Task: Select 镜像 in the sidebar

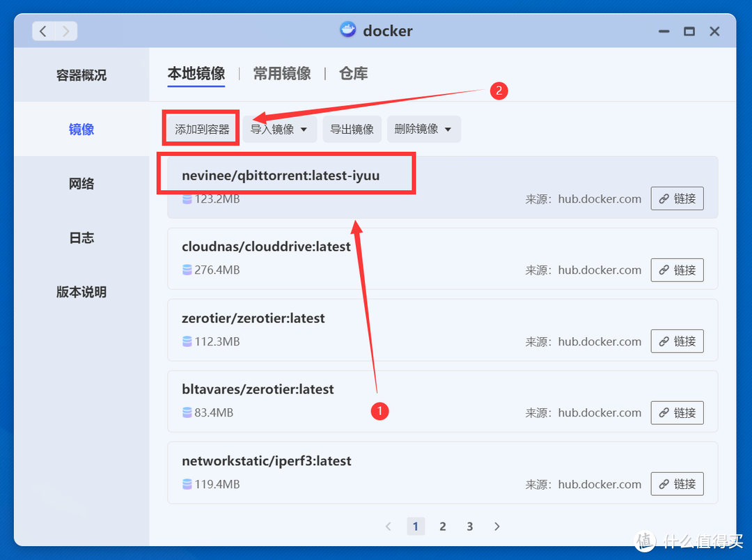Action: coord(81,129)
